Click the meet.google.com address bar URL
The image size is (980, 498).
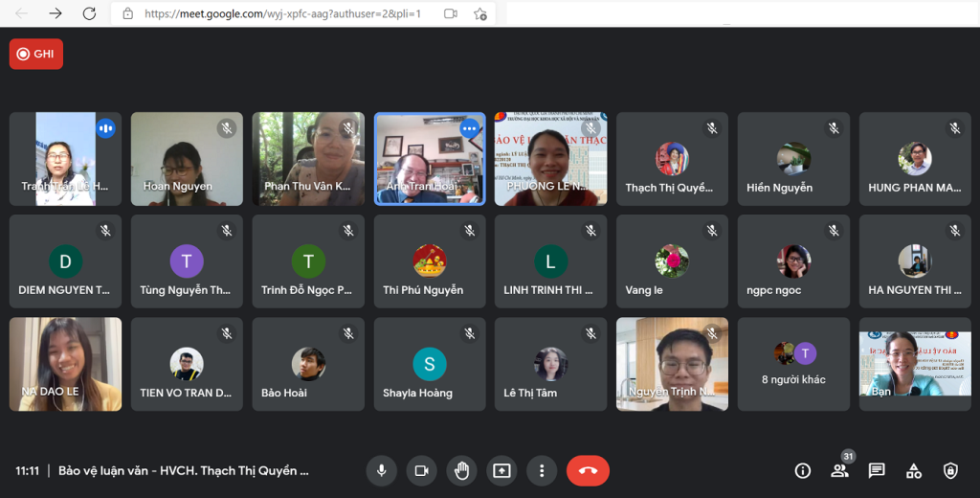pos(282,13)
